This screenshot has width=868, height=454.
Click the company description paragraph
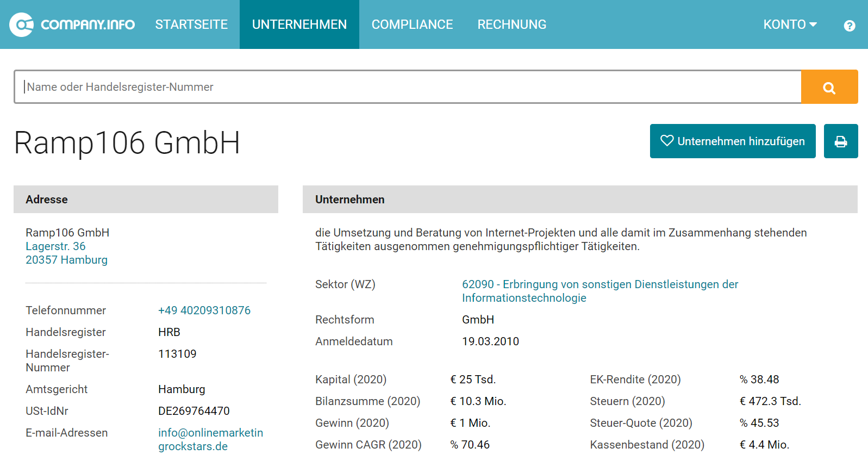561,239
